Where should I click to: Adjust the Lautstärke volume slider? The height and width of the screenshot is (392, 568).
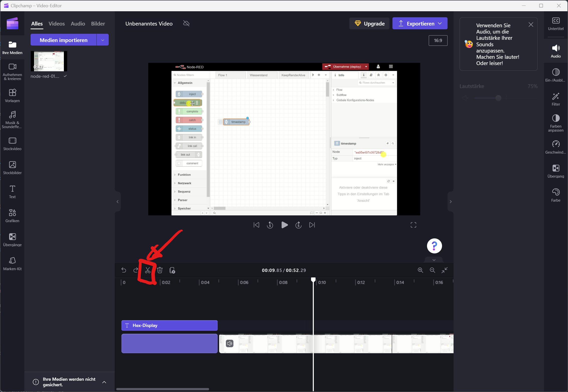point(498,98)
